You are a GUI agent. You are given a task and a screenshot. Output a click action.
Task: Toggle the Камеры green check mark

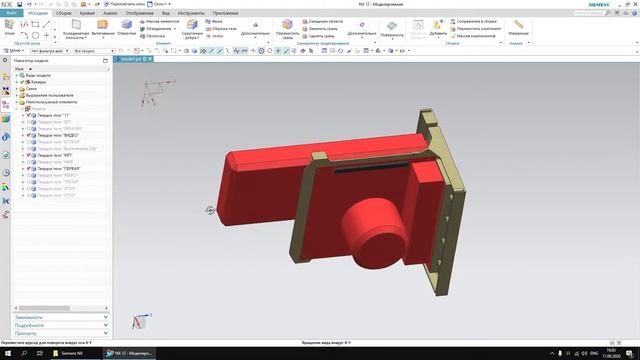pos(23,82)
